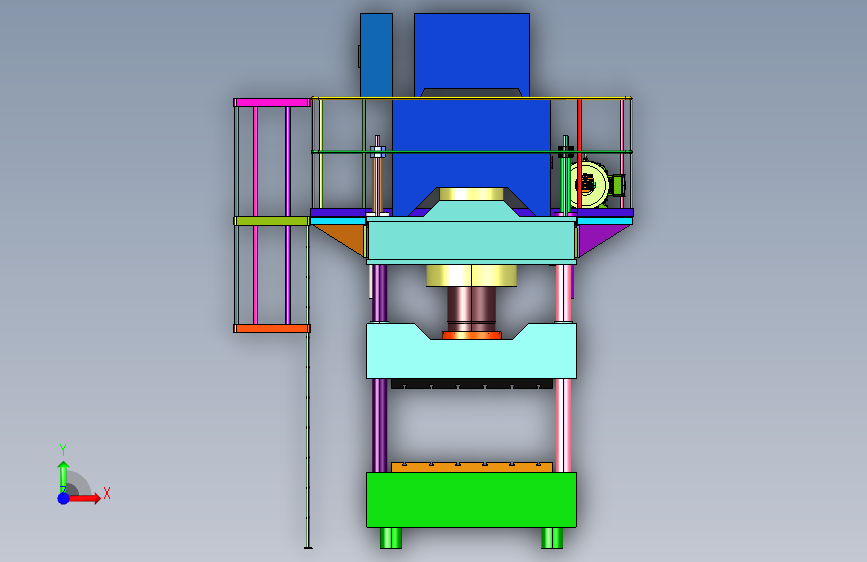Select the right green foot under base

[x=552, y=538]
